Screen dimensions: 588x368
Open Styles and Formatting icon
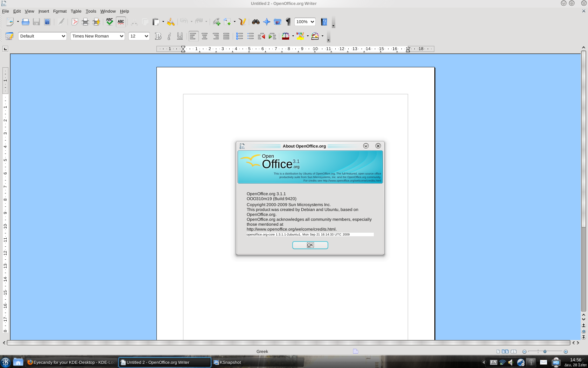coord(9,36)
